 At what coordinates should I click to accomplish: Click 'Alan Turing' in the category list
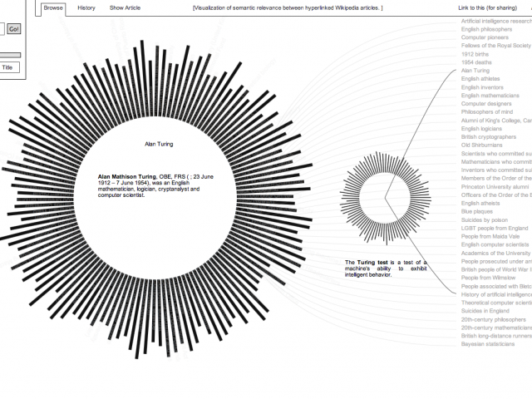pos(476,71)
